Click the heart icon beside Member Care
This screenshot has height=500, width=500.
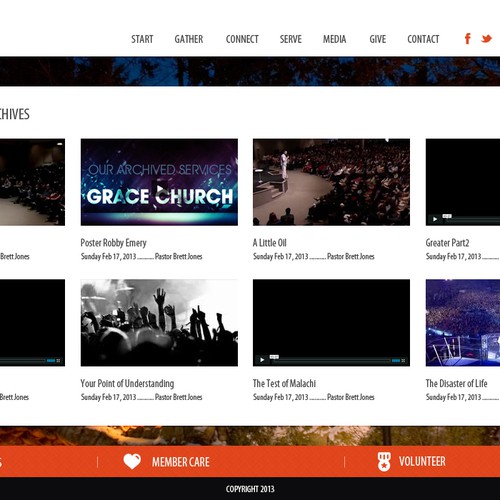(x=132, y=461)
